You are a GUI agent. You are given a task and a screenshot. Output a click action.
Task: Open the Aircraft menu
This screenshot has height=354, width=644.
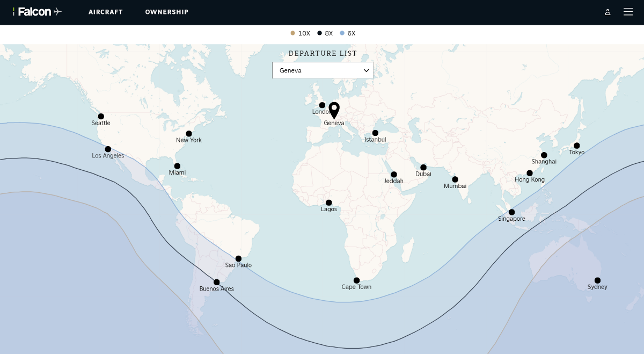106,12
